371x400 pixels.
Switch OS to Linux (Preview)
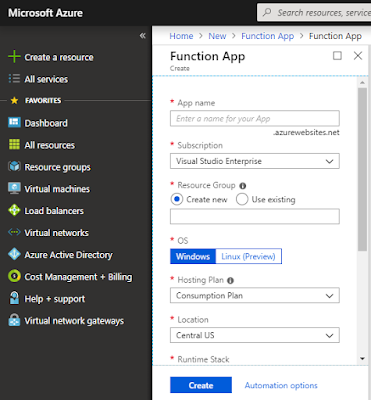point(248,256)
